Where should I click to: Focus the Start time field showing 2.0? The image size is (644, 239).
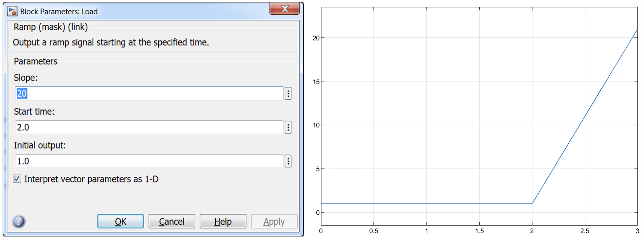pos(149,127)
